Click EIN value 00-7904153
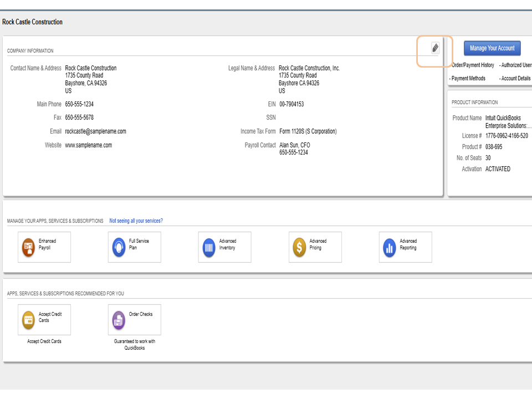The height and width of the screenshot is (399, 532). point(291,104)
